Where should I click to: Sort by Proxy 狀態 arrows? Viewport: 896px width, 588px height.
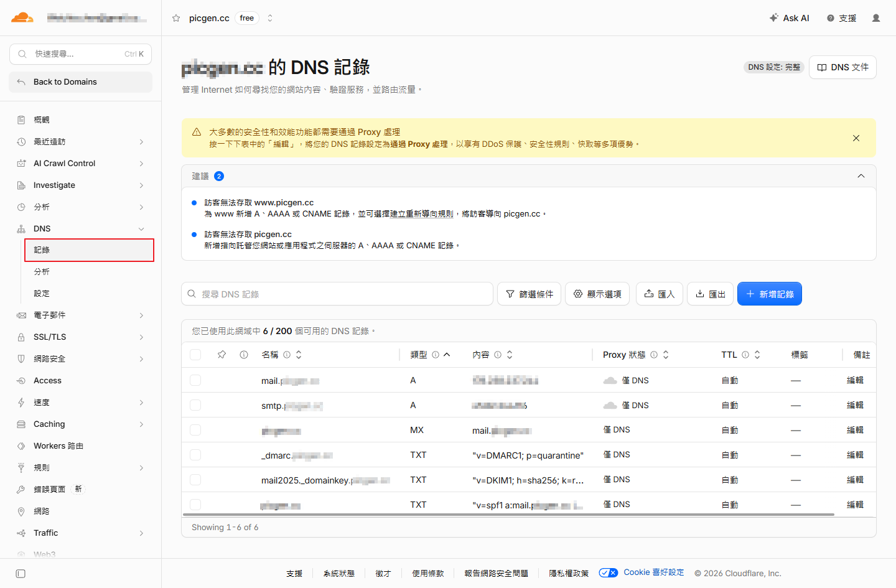coord(666,355)
